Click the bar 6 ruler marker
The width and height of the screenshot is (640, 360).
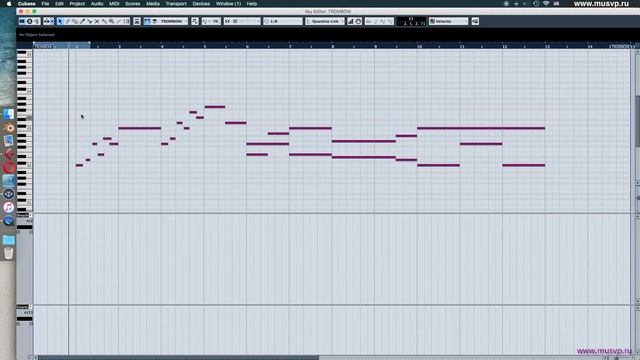pyautogui.click(x=247, y=46)
